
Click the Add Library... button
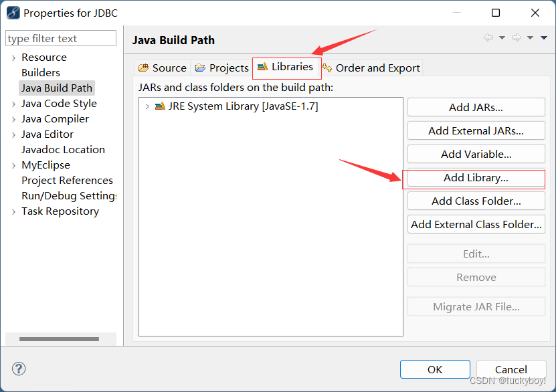coord(476,177)
